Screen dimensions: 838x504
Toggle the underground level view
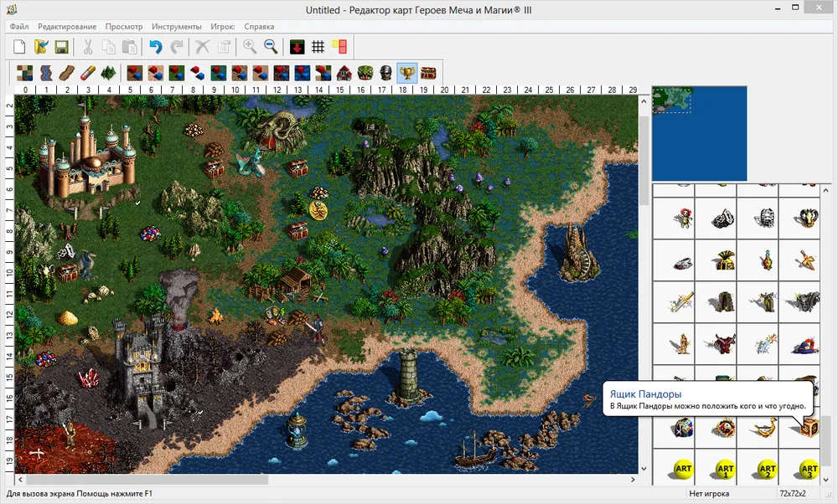297,47
